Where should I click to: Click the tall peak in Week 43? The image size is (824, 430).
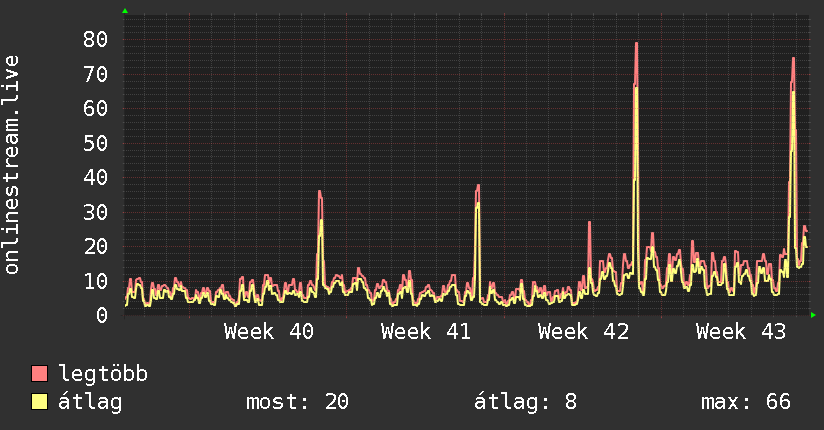click(x=793, y=59)
